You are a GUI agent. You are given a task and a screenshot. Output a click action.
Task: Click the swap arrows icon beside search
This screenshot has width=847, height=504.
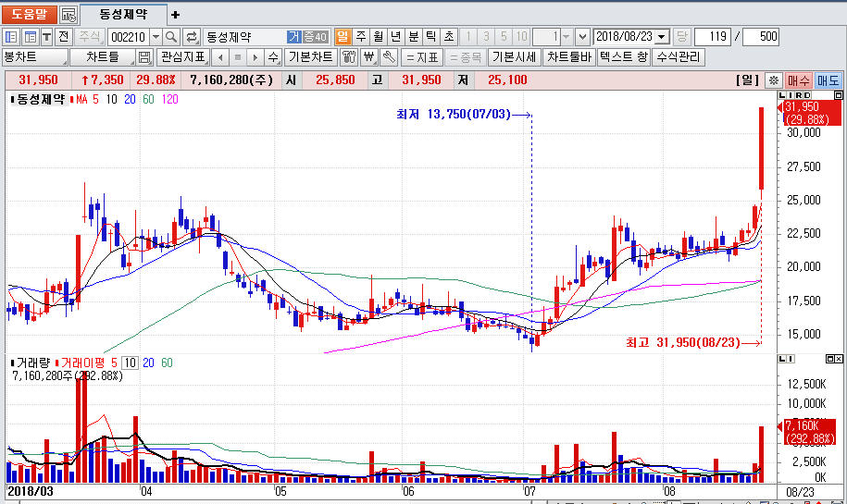(192, 37)
